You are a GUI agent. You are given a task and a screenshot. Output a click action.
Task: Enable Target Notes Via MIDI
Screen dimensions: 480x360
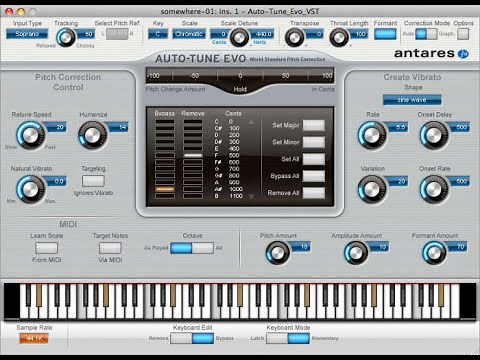pos(110,248)
